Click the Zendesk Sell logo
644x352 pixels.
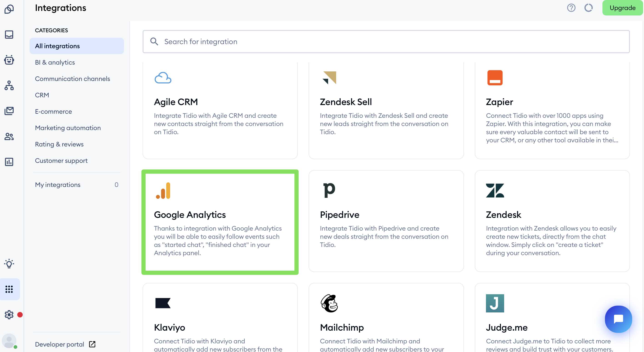[329, 78]
